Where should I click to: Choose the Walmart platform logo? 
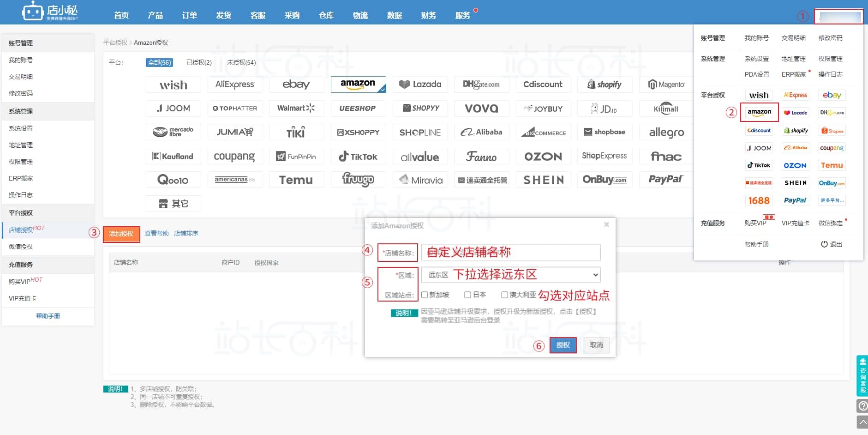click(296, 109)
